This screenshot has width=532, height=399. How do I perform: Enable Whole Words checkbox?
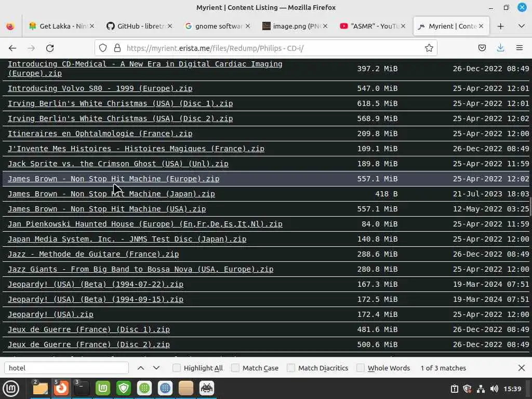click(361, 368)
